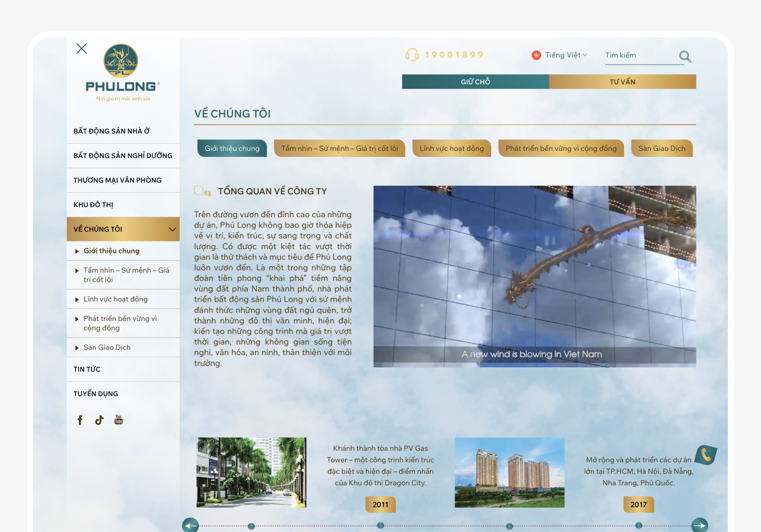Click the headset icon beside the hotline number
761x532 pixels.
pyautogui.click(x=412, y=54)
